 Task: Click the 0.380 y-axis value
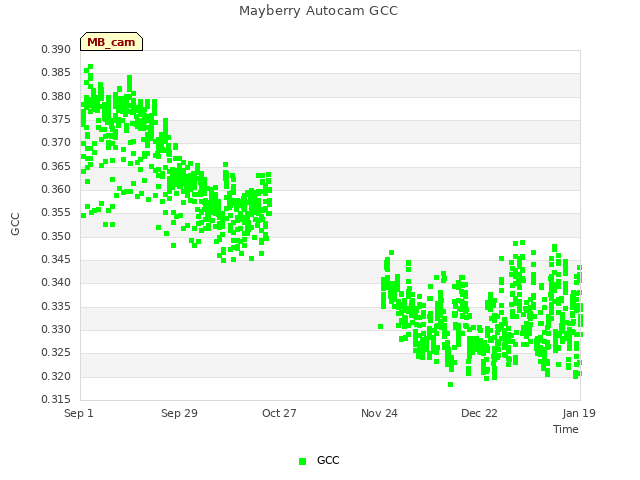[56, 96]
